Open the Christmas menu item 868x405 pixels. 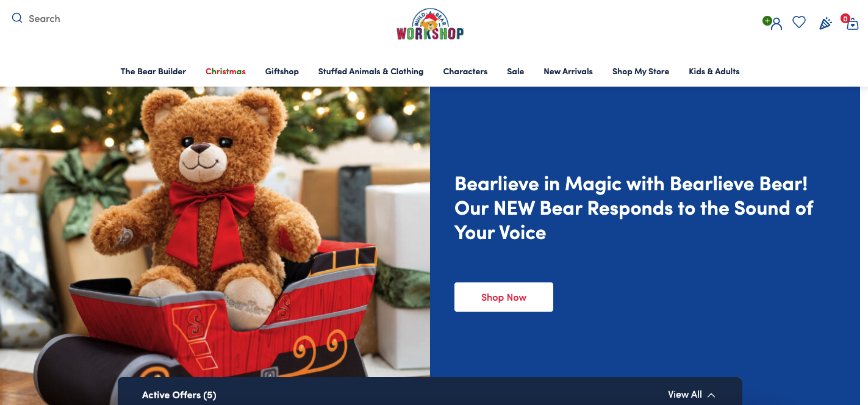226,71
